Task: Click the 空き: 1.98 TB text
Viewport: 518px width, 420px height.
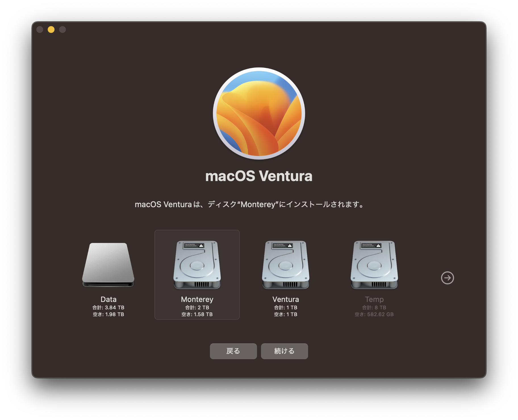Action: (x=108, y=314)
